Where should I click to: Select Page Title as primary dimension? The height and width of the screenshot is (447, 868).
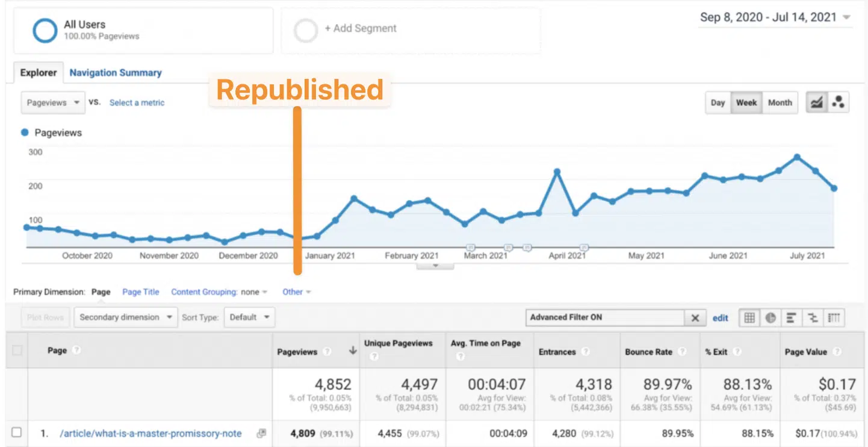click(x=141, y=292)
